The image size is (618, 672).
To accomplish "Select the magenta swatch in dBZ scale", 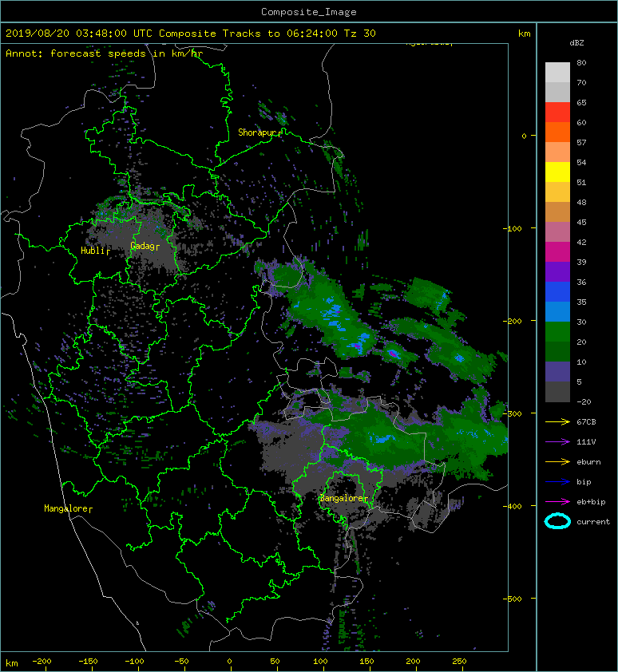I will coord(557,252).
